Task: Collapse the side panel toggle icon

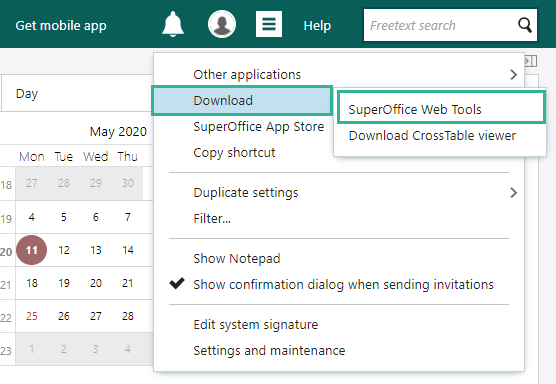Action: pos(530,61)
